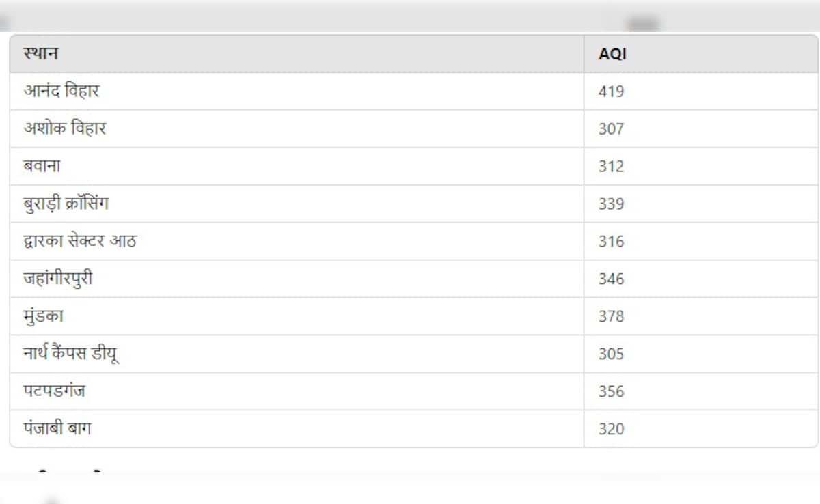Select the आनंद विहार row name
This screenshot has height=504, width=820.
tap(61, 91)
